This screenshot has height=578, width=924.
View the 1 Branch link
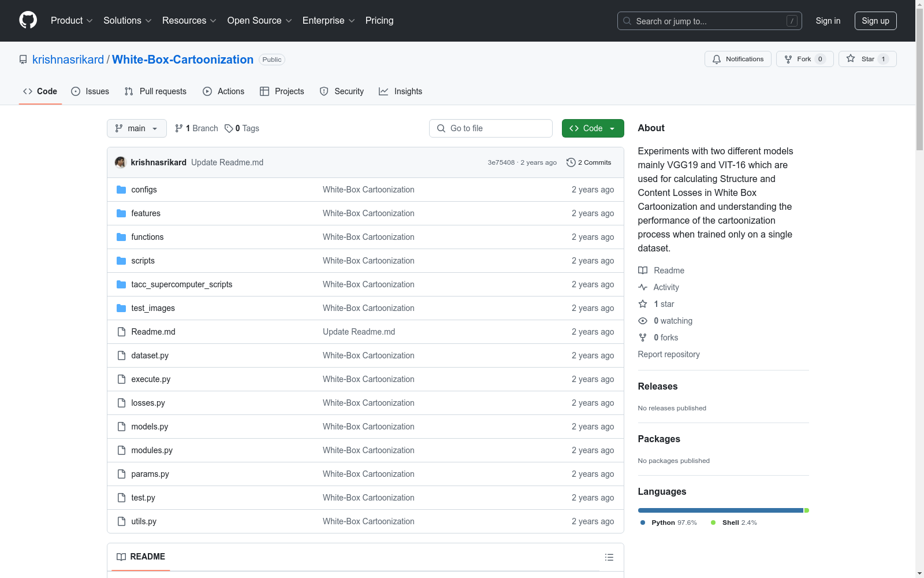(x=196, y=128)
